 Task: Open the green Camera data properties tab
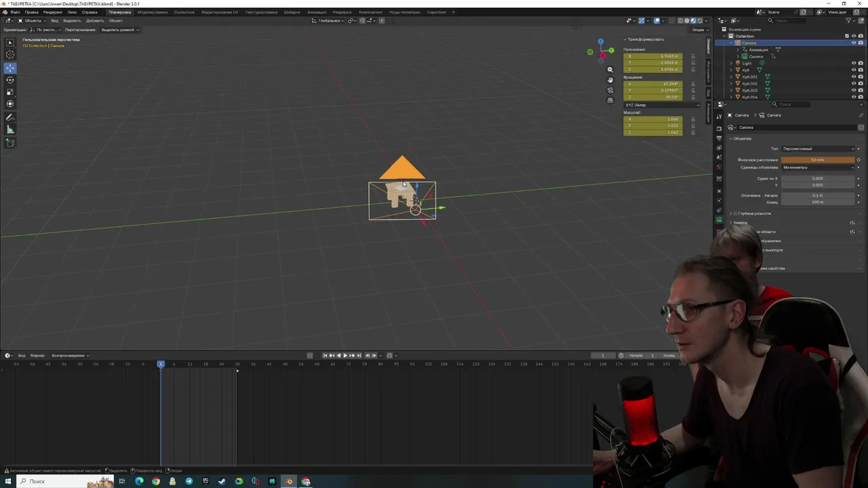tap(719, 220)
